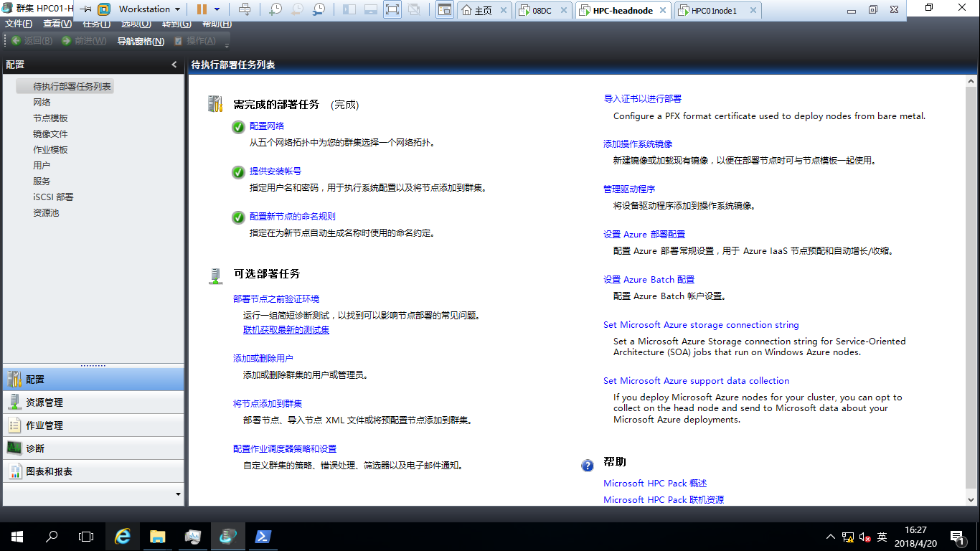
Task: Open the 将节点添加到群集 link
Action: coord(268,404)
